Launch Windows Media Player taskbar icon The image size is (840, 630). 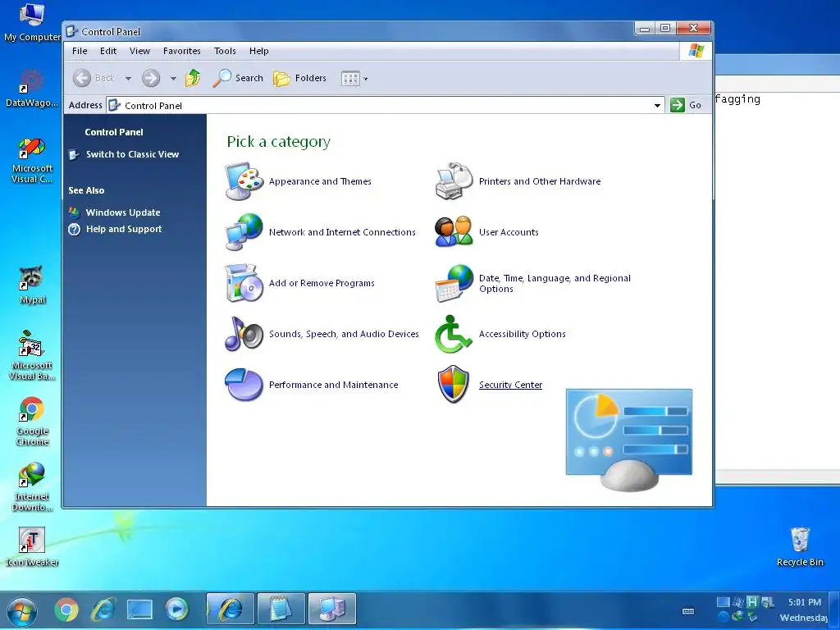click(x=176, y=609)
